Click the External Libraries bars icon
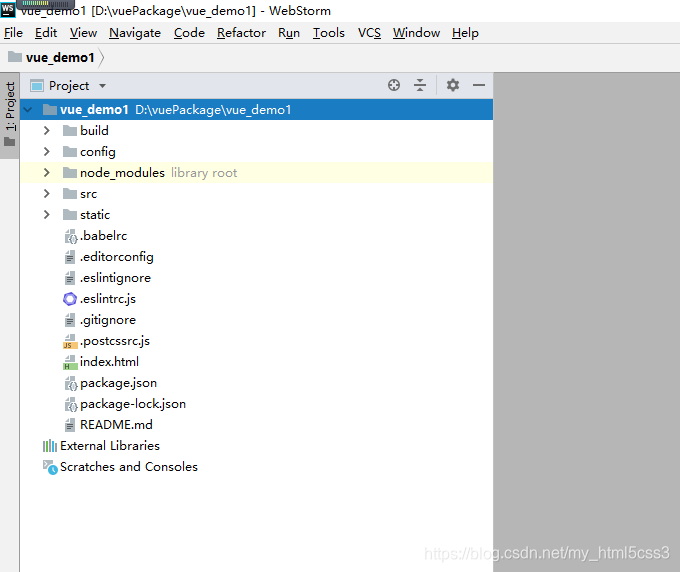The width and height of the screenshot is (680, 572). (50, 446)
